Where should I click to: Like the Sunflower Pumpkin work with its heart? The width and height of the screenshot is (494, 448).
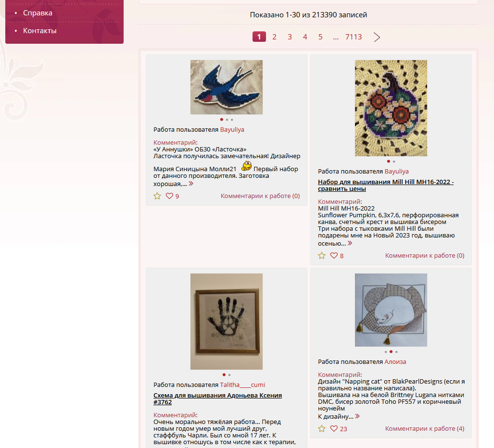tap(334, 255)
